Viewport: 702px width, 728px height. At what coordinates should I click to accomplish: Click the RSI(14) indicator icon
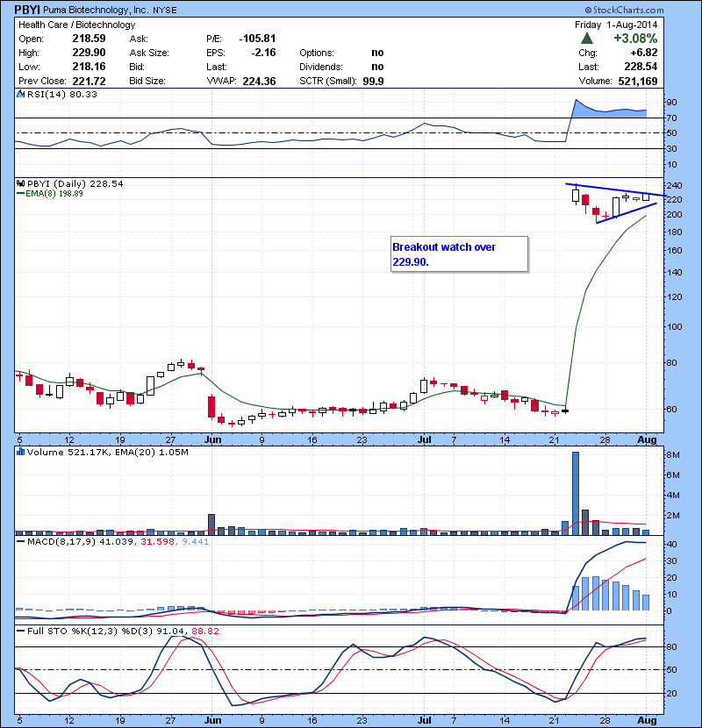[20, 94]
